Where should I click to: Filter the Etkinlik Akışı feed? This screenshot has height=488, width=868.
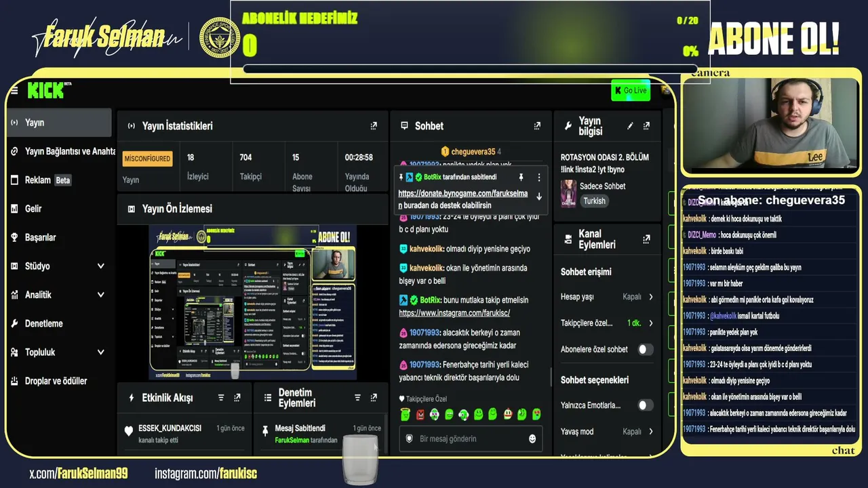coord(221,398)
